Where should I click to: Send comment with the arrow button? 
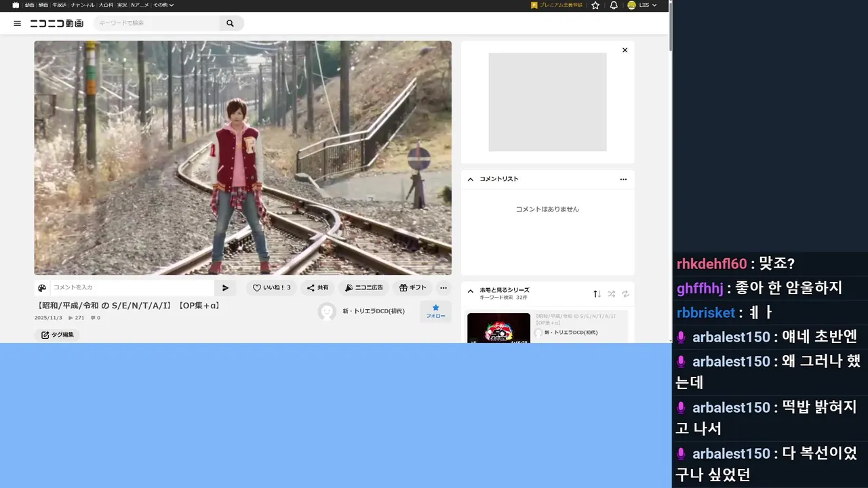click(226, 287)
